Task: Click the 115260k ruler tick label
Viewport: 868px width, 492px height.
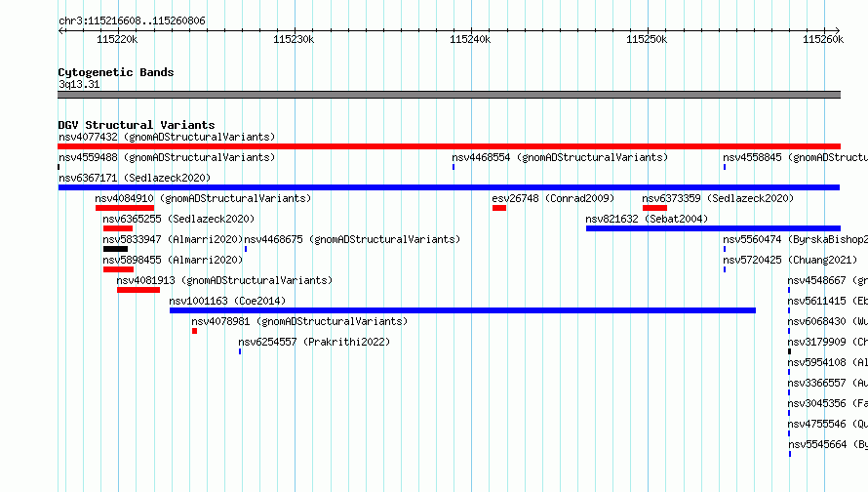Action: point(823,39)
